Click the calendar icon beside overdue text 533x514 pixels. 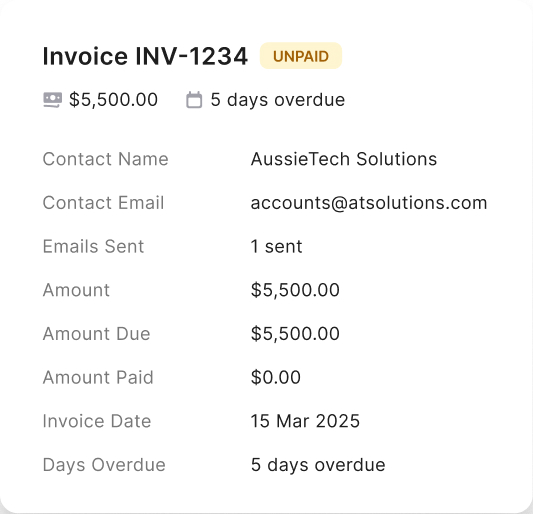[x=194, y=100]
